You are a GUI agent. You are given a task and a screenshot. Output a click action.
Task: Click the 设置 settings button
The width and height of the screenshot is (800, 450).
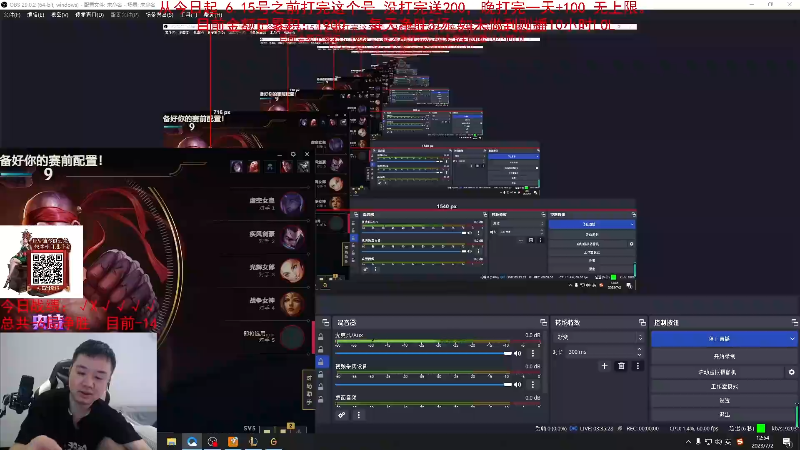tap(724, 401)
